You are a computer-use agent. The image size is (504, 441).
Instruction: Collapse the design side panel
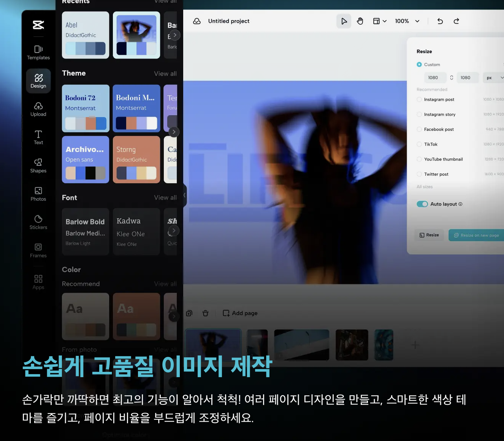(x=185, y=195)
